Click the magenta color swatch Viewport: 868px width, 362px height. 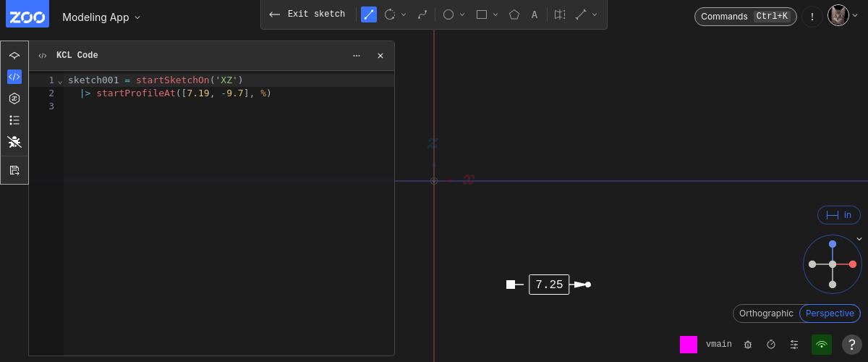point(689,345)
